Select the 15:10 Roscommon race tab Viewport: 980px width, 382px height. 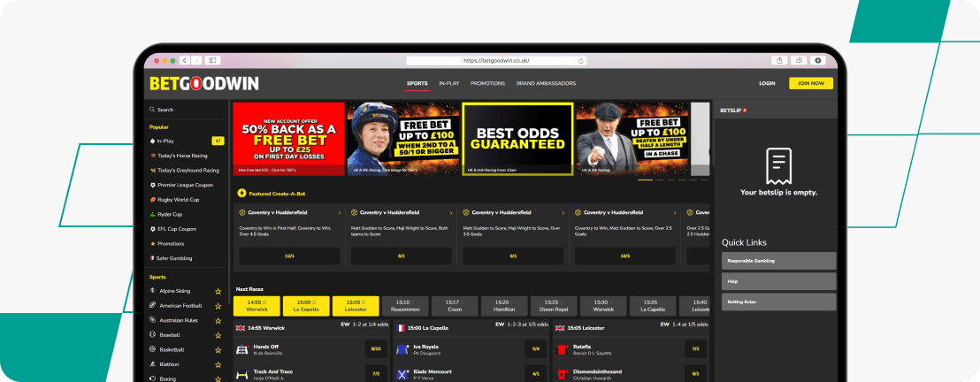tap(405, 306)
